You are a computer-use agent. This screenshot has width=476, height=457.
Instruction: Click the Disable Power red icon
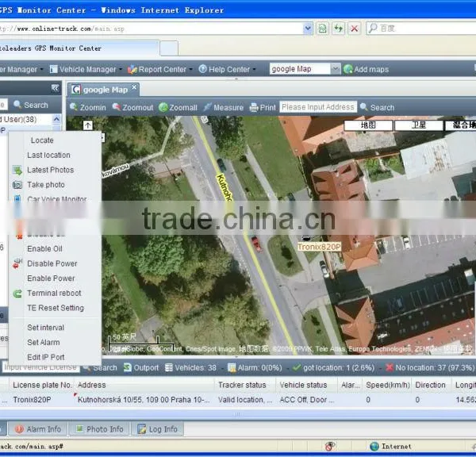click(17, 263)
